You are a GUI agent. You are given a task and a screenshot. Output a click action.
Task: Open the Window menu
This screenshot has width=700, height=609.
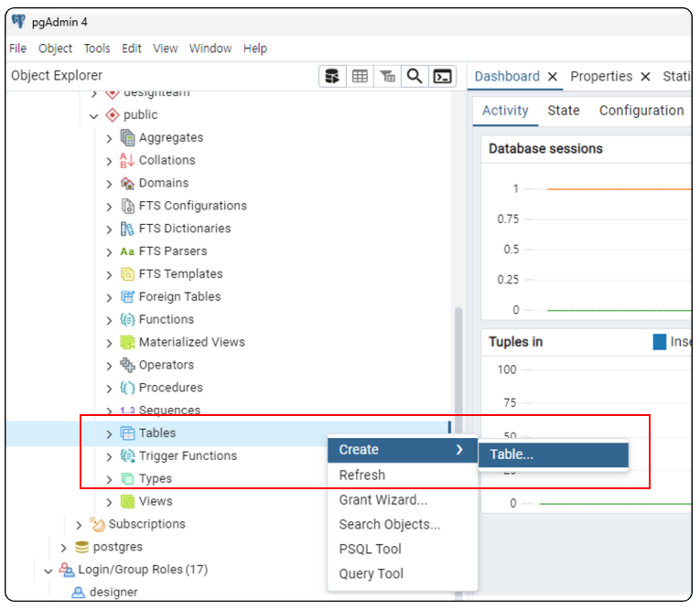point(210,48)
